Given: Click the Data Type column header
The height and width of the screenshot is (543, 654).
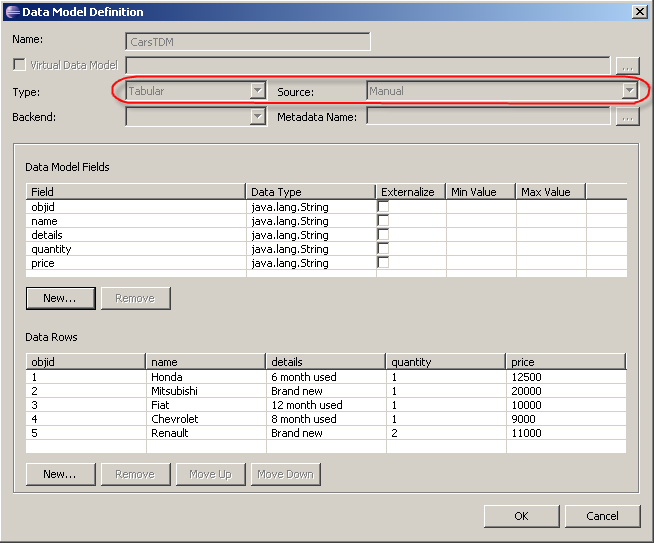Looking at the screenshot, I should [310, 192].
